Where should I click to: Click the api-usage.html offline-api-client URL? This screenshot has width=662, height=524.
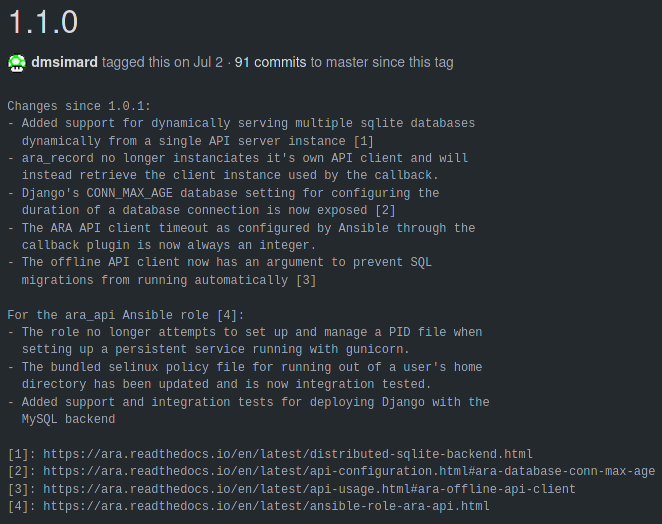coord(309,489)
